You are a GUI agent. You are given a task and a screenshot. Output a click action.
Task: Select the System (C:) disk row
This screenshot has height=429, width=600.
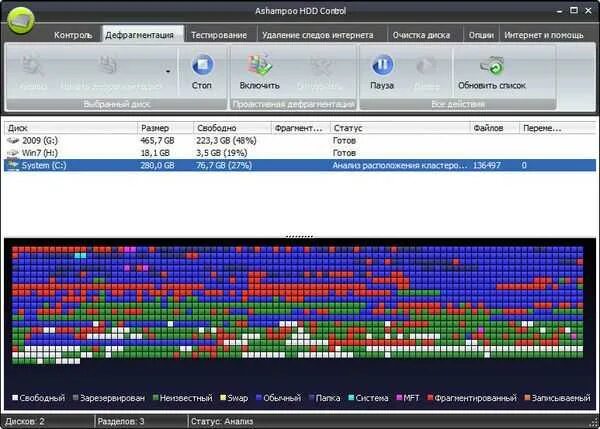300,165
